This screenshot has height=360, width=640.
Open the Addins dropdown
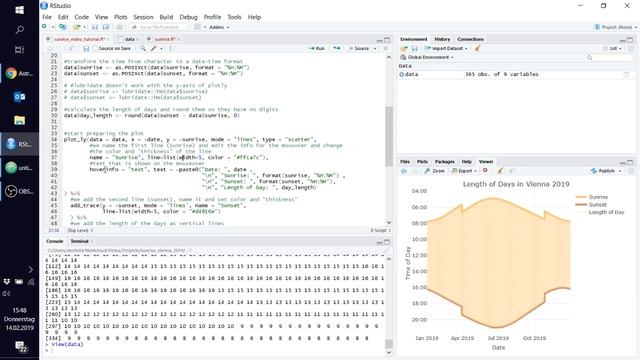pos(219,27)
